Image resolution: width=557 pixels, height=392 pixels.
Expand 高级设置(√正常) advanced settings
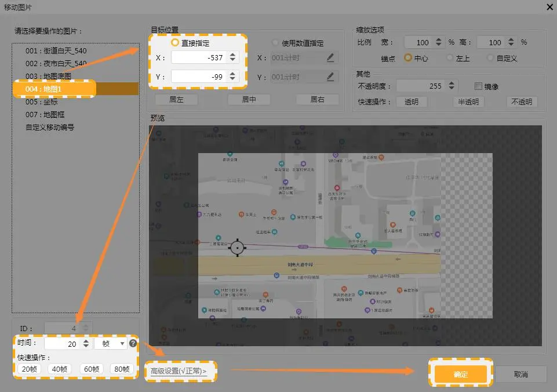(179, 371)
